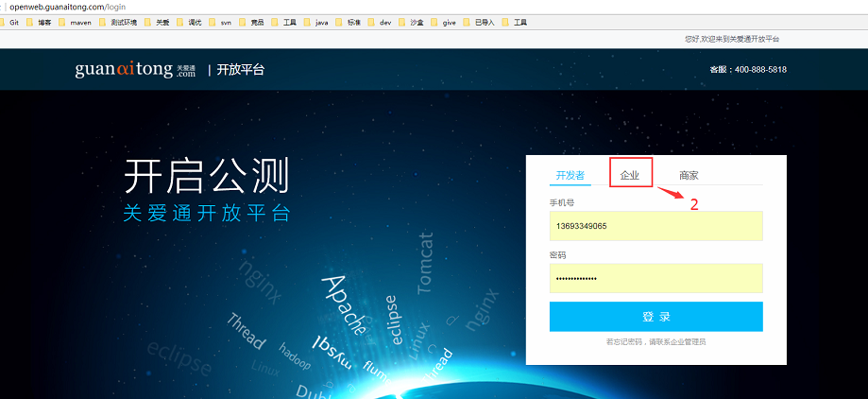Viewport: 868px width, 399px height.
Task: Switch to the 开发者 login tab
Action: (x=570, y=176)
